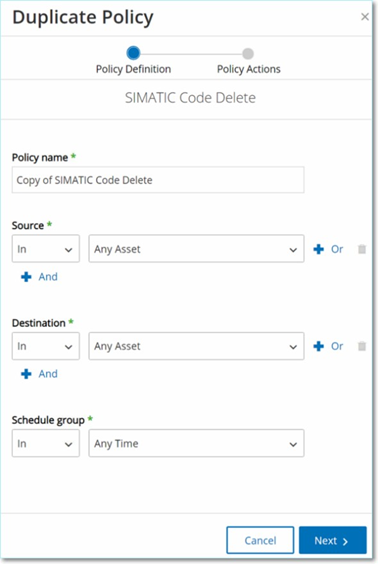Open the Schedule group In operator dropdown

[x=46, y=443]
